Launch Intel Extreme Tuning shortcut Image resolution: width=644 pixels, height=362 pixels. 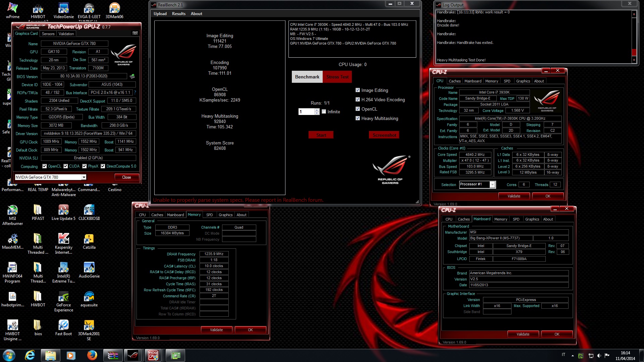(63, 273)
